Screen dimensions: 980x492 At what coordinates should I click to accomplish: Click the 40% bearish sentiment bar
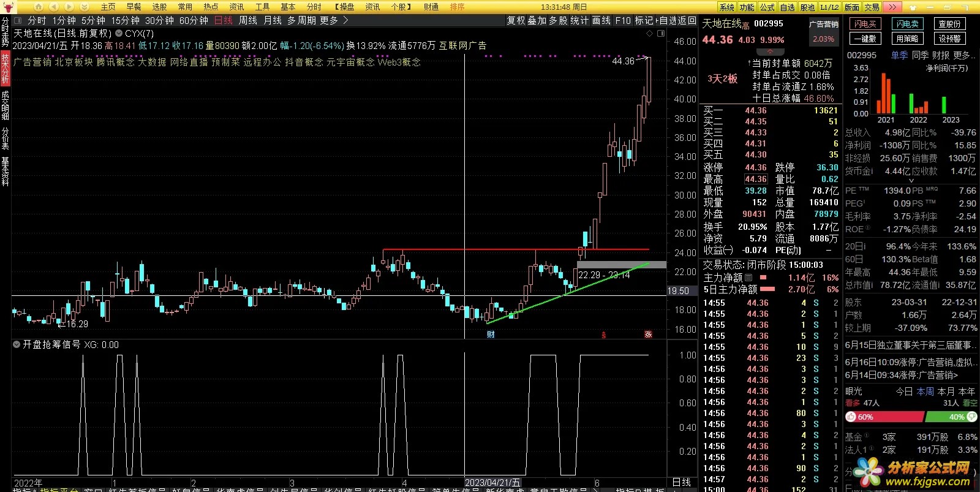(951, 417)
